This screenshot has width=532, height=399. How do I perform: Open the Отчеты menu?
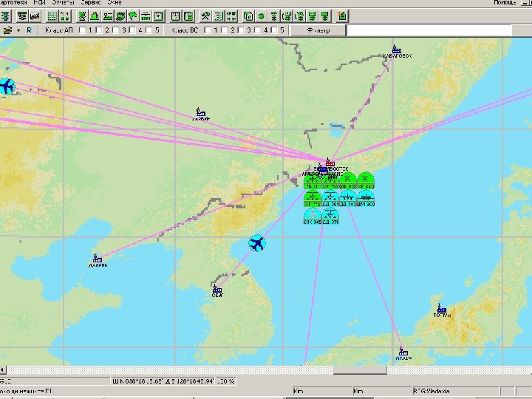[x=63, y=2]
